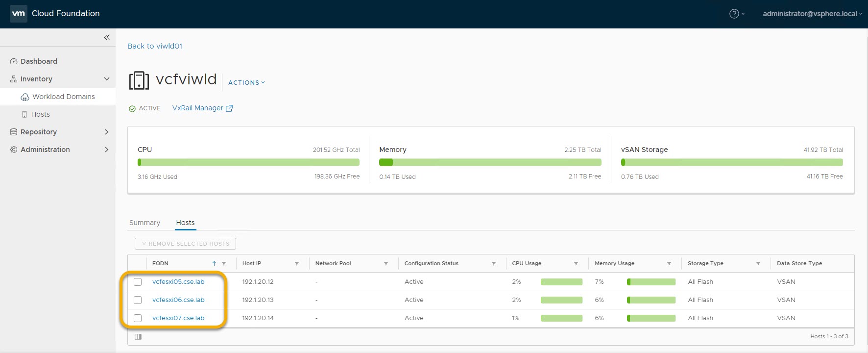Go back to viwld01
868x353 pixels.
pyautogui.click(x=155, y=46)
